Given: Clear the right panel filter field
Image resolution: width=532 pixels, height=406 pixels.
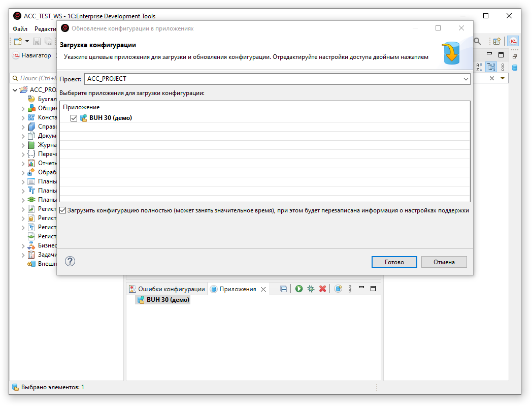Looking at the screenshot, I should tap(491, 78).
